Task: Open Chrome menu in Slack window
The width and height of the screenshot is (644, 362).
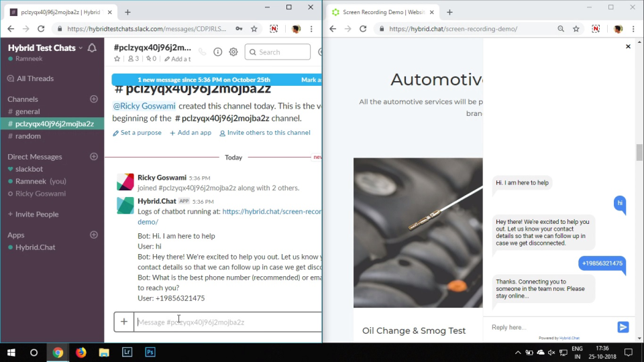Action: click(x=311, y=29)
